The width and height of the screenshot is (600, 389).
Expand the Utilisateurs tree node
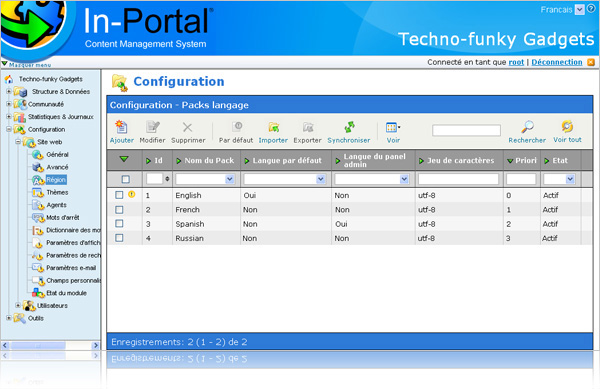click(18, 305)
